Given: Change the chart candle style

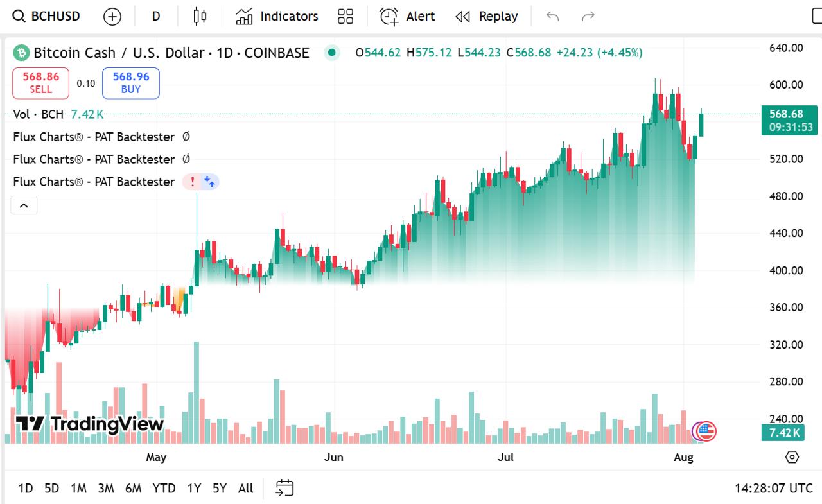Looking at the screenshot, I should [199, 16].
